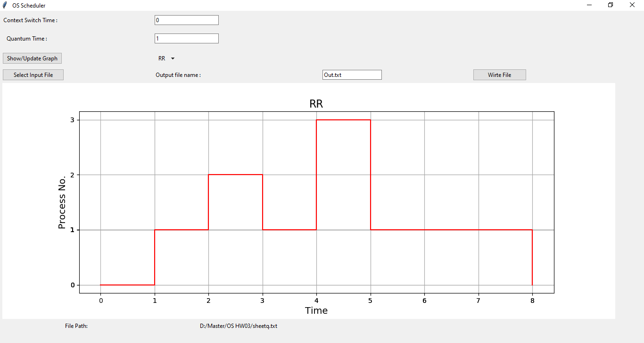
Task: Click the Out.txt output file name field
Action: coord(352,75)
